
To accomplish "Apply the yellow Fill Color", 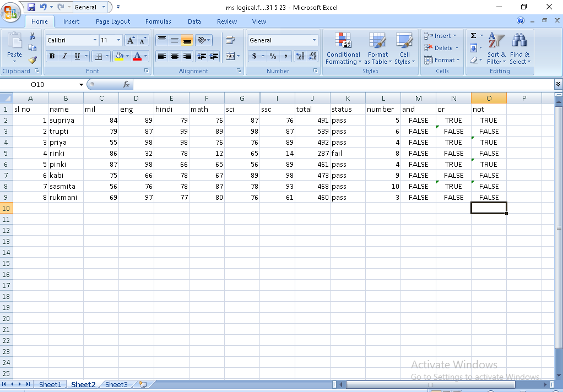I will [119, 56].
